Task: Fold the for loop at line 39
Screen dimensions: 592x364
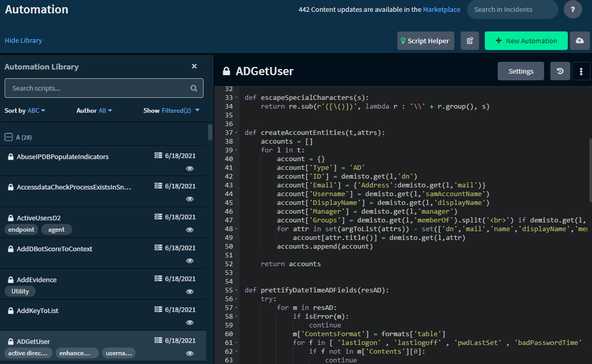Action: click(236, 150)
